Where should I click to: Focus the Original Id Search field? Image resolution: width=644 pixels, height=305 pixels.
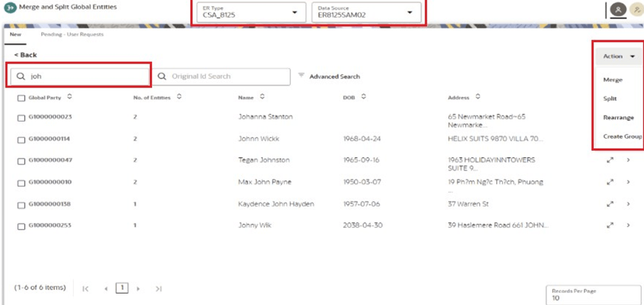click(x=222, y=77)
